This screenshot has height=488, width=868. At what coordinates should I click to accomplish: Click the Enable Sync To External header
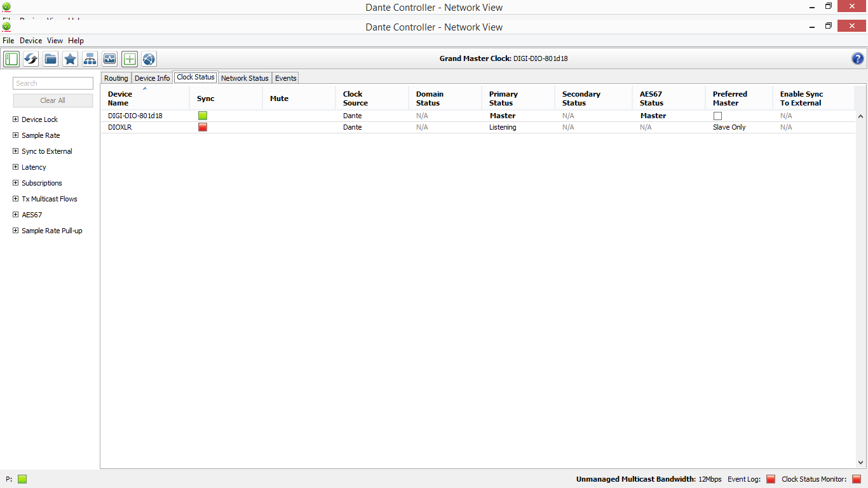click(x=814, y=98)
